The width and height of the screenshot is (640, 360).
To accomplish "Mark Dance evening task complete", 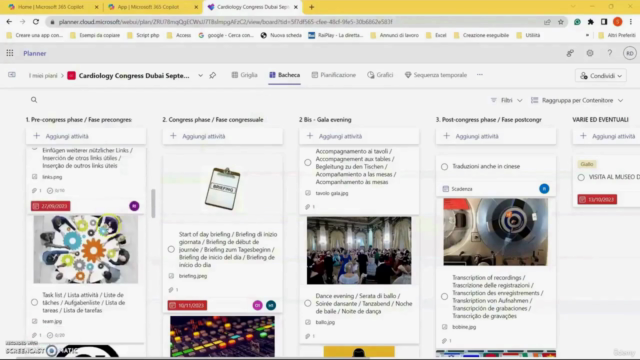I will point(308,303).
